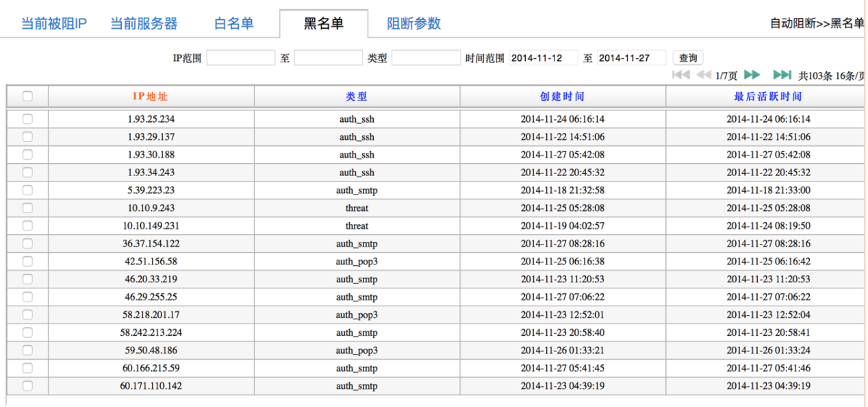This screenshot has width=868, height=407.
Task: Open the 阻断参数 tab
Action: [413, 24]
